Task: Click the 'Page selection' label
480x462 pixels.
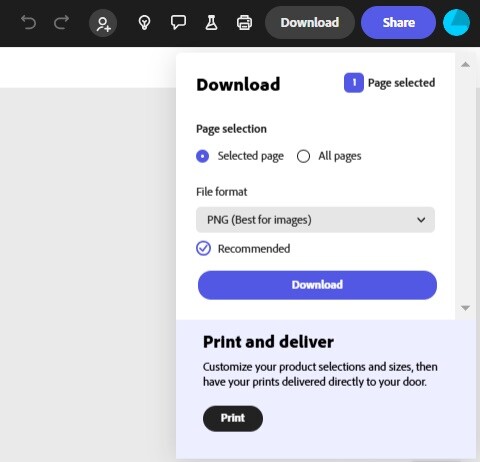Action: pyautogui.click(x=231, y=129)
